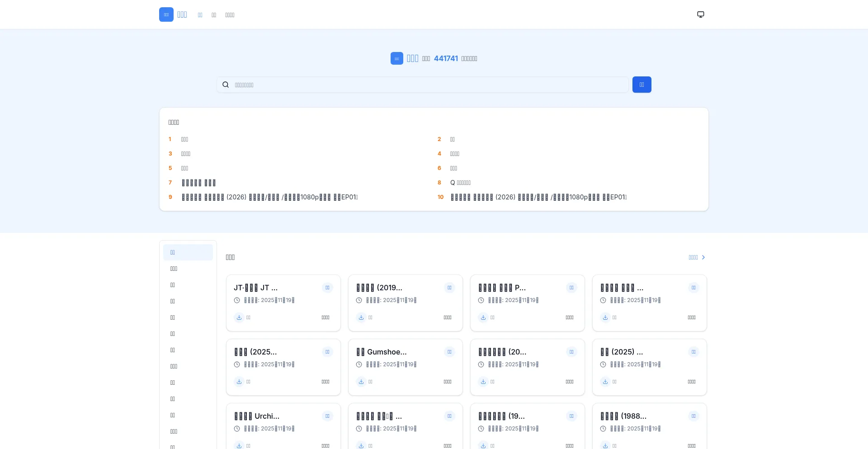The width and height of the screenshot is (868, 449).
Task: Expand the list using the section's chevron link
Action: pos(697,257)
